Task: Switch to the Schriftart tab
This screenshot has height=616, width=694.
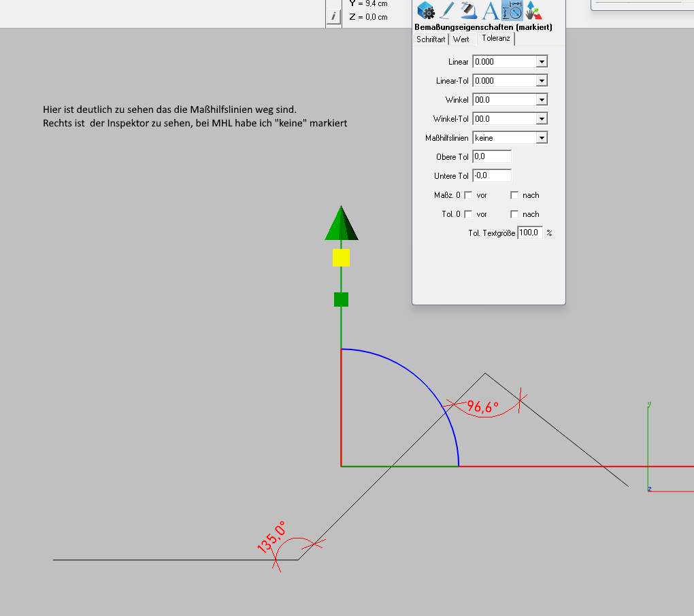Action: (431, 39)
